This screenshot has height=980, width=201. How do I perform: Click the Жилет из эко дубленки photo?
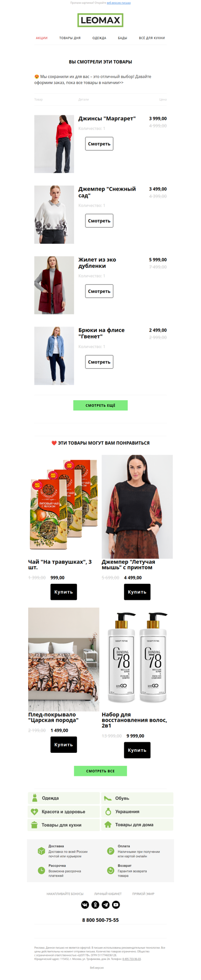click(54, 285)
